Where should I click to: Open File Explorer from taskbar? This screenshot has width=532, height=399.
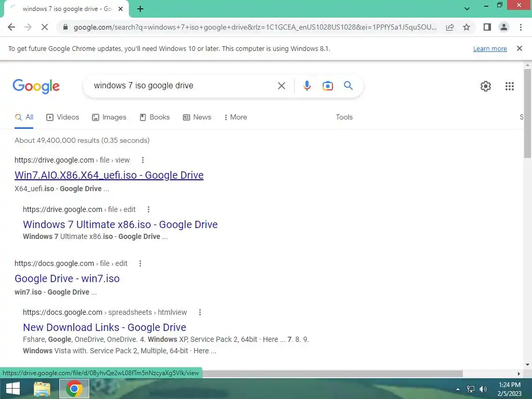(42, 389)
